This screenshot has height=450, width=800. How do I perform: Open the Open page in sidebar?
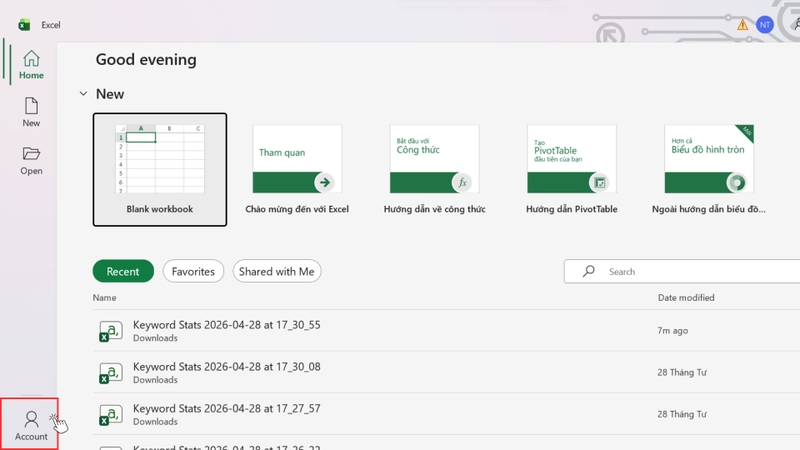coord(31,161)
